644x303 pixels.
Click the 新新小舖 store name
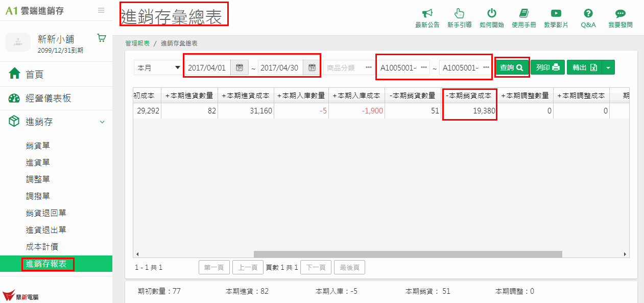pos(55,39)
